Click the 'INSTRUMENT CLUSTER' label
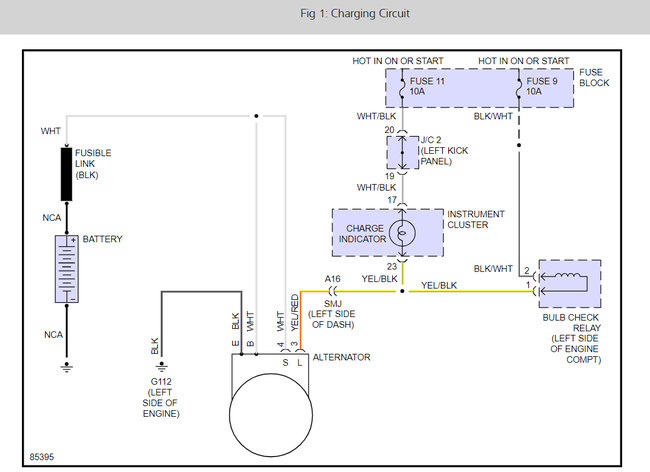 pyautogui.click(x=476, y=220)
